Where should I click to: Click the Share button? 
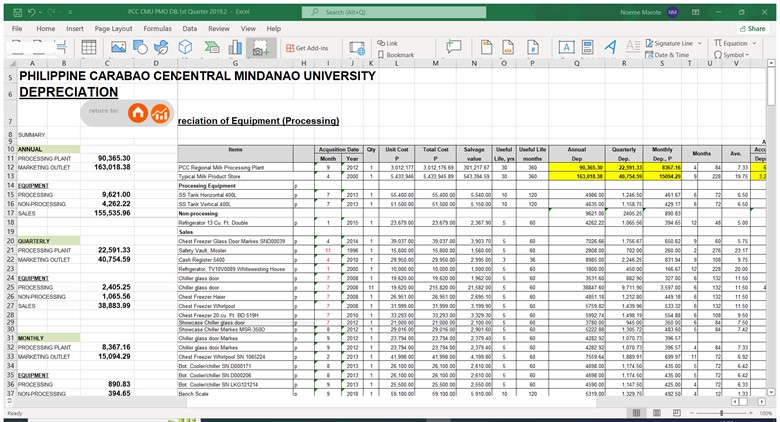tap(752, 28)
